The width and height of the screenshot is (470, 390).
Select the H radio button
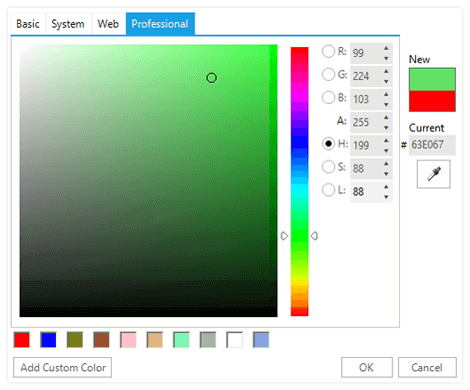(328, 144)
